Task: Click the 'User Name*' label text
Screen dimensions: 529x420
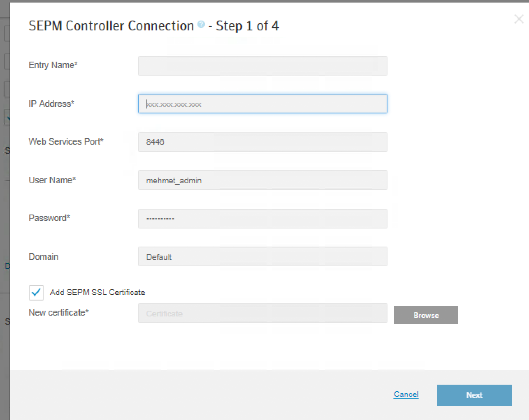Action: point(52,180)
